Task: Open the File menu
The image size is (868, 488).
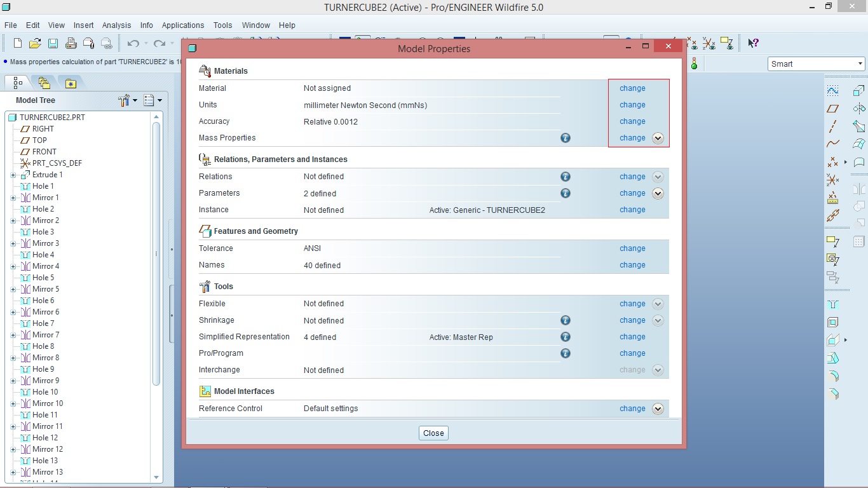Action: [10, 25]
